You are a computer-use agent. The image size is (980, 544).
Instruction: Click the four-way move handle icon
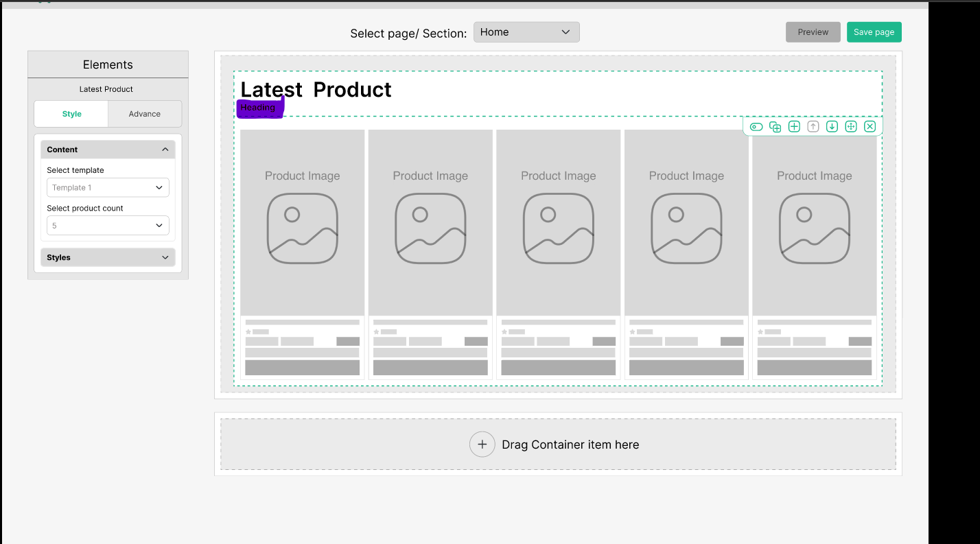click(851, 126)
